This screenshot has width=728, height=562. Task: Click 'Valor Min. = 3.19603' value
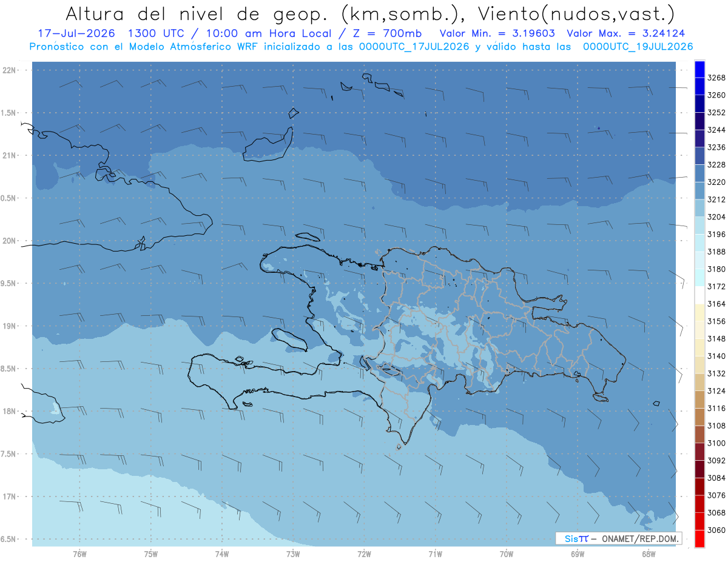(x=497, y=33)
